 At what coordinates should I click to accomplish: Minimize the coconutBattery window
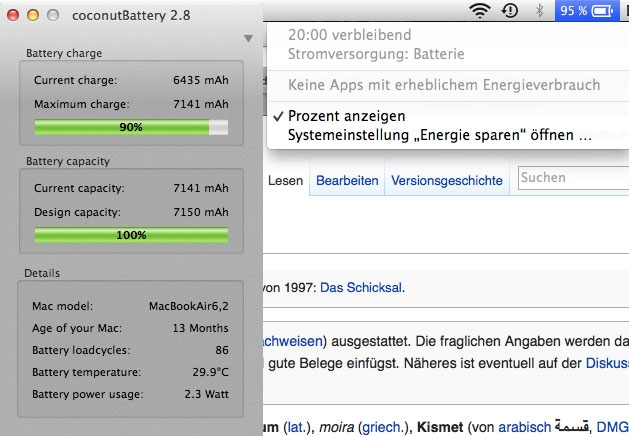[x=33, y=15]
